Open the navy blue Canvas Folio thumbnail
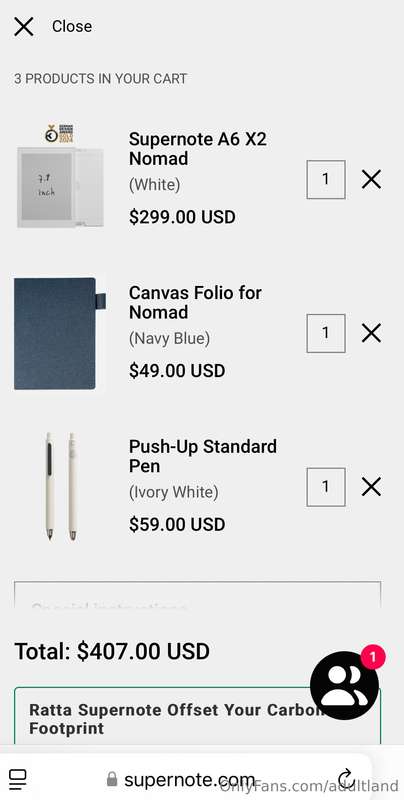The height and width of the screenshot is (800, 404). pos(60,334)
